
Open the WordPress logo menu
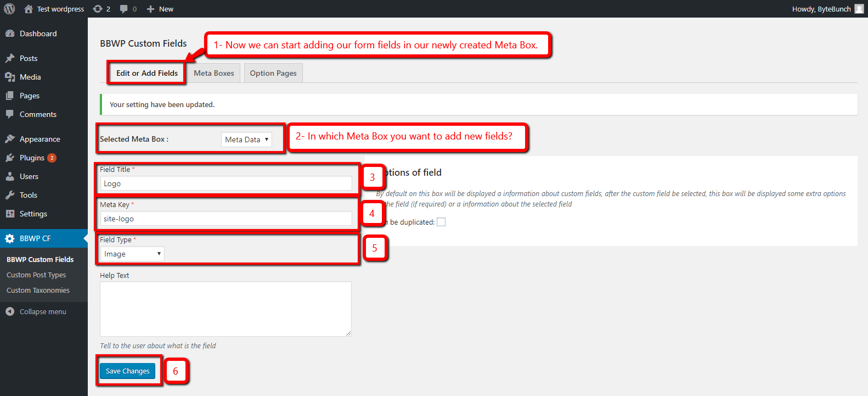point(9,9)
